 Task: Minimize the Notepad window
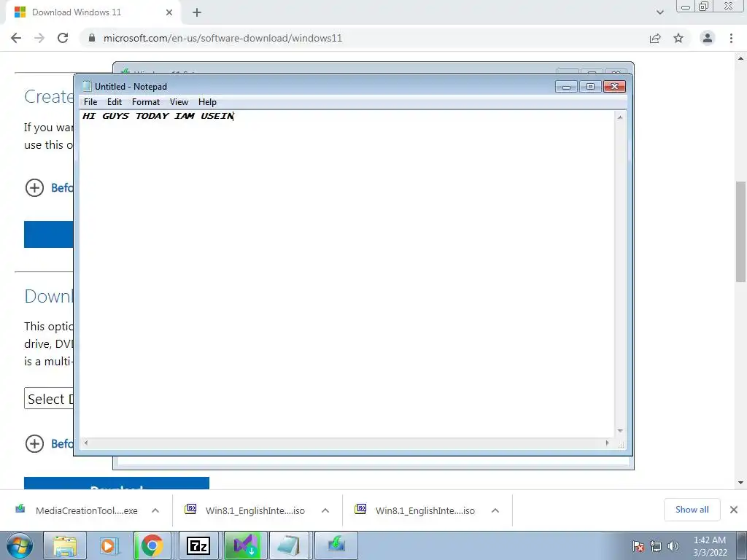[x=566, y=87]
